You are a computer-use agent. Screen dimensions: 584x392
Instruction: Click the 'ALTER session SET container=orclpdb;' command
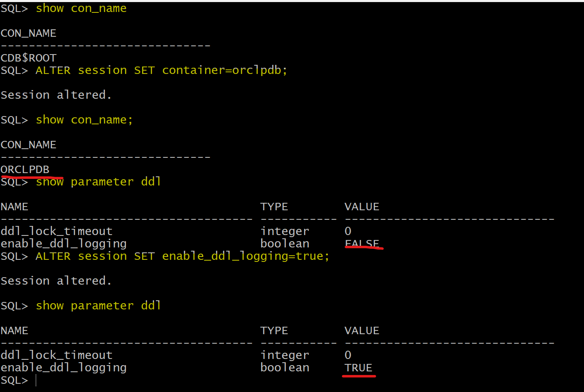tap(161, 70)
